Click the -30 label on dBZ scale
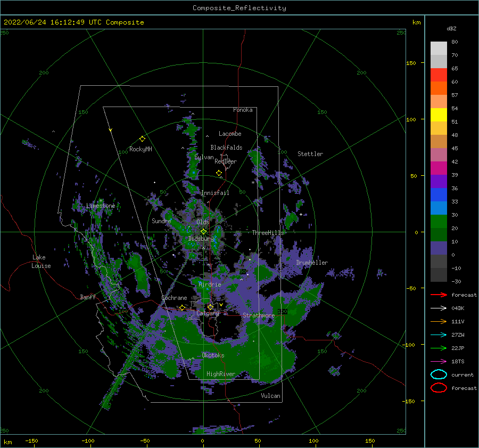 point(456,281)
